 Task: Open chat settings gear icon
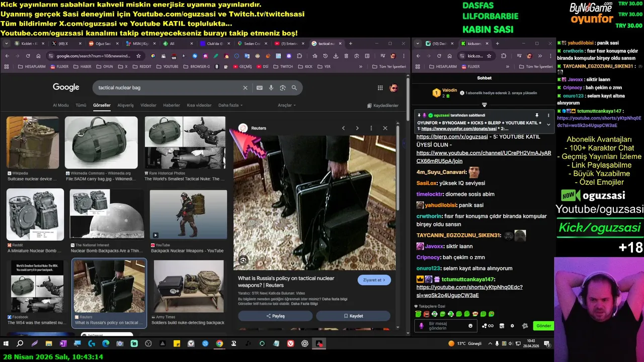pos(512,326)
